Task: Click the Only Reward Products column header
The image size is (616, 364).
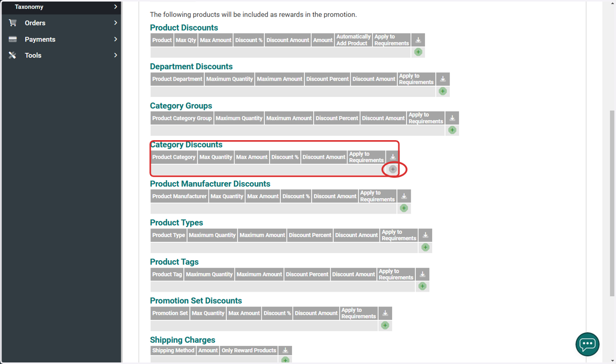Action: pyautogui.click(x=249, y=350)
